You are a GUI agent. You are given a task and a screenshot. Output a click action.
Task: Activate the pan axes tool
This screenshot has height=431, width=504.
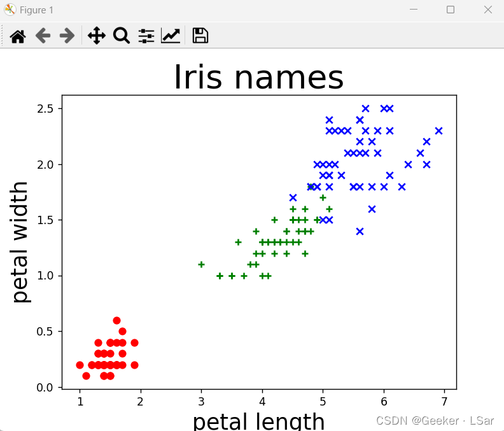97,36
